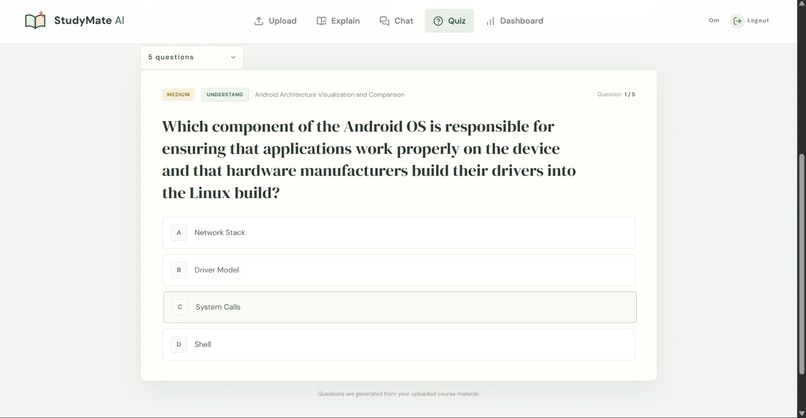Go to the Chat tab
This screenshot has height=418, width=806.
pos(396,21)
